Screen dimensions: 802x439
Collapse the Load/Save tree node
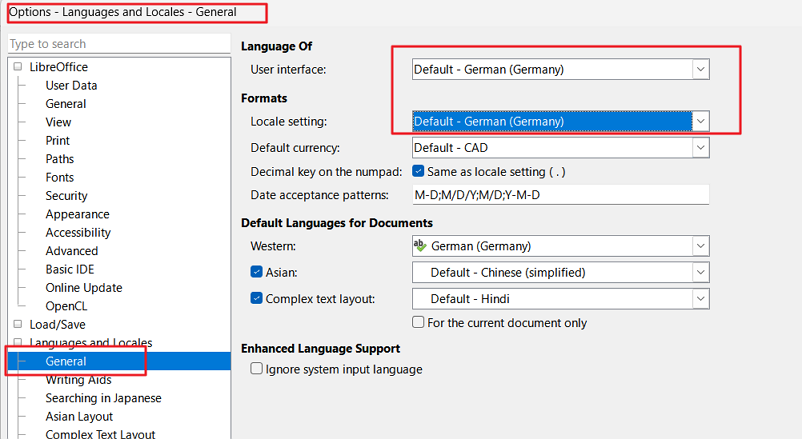tap(18, 324)
